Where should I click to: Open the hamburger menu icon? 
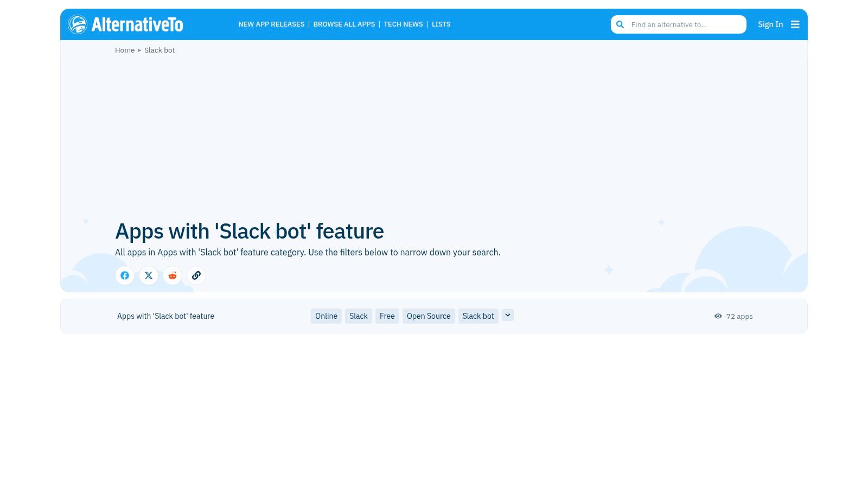(795, 24)
